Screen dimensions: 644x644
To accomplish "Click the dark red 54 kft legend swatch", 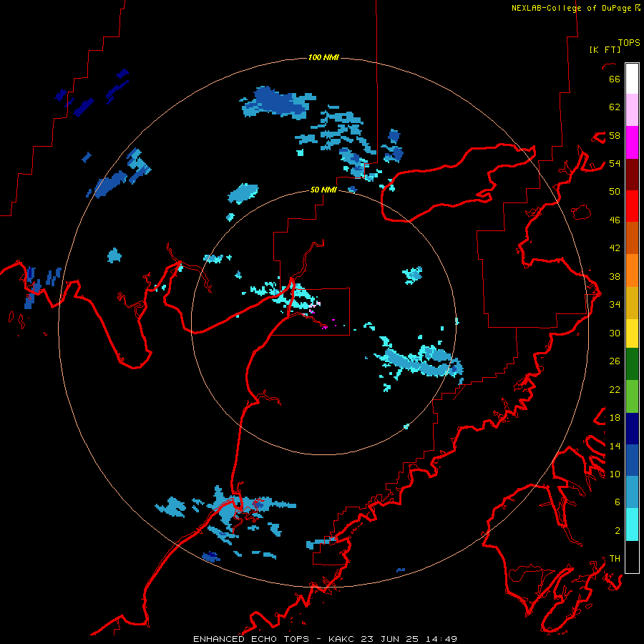I will [632, 174].
